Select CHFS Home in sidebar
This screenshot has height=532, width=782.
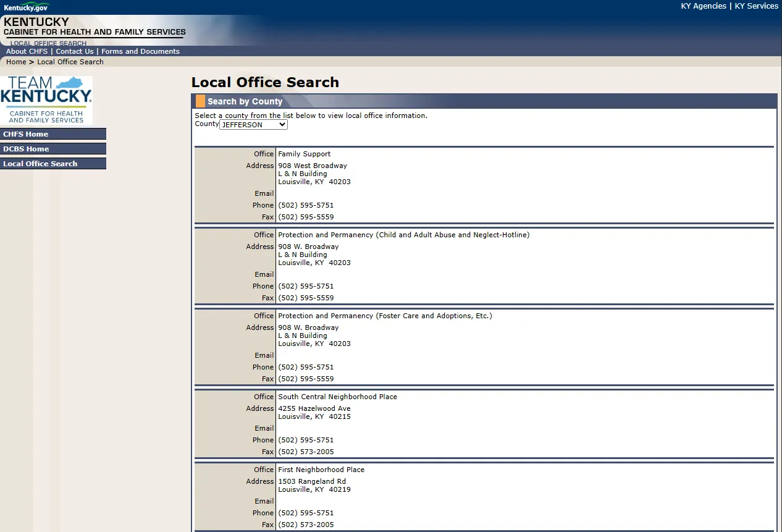coord(53,134)
